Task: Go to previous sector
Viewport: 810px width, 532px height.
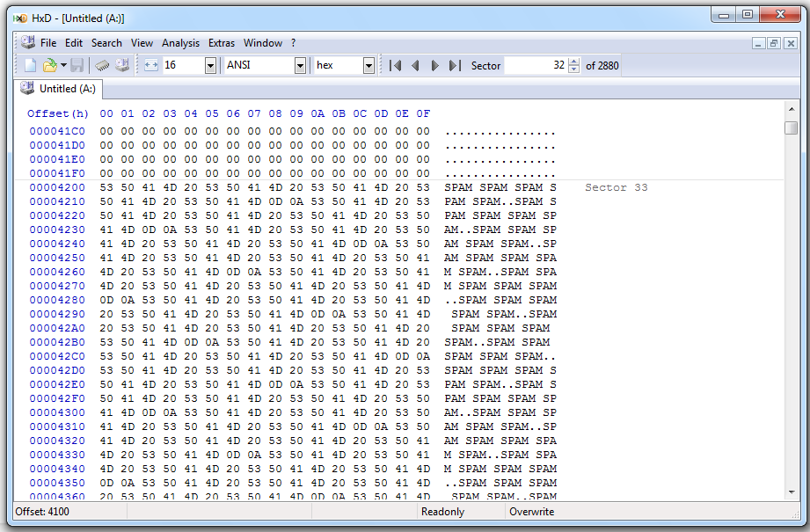Action: click(415, 66)
